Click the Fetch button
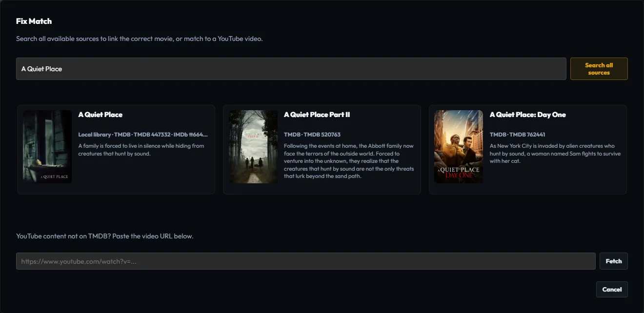Viewport: 644px width, 313px height. pos(614,261)
